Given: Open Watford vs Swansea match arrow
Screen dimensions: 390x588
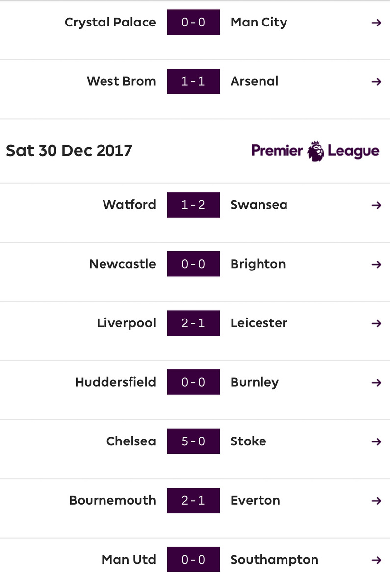Looking at the screenshot, I should pyautogui.click(x=376, y=205).
